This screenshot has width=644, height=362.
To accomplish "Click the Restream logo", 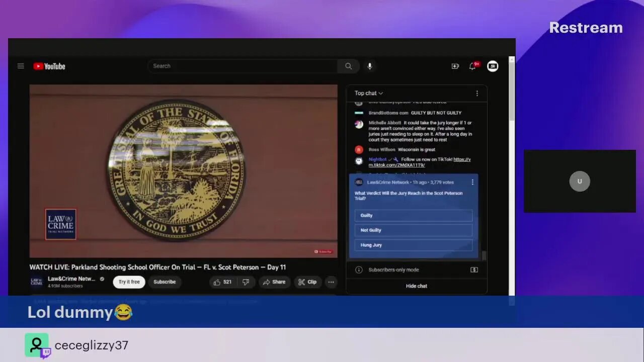I will pos(586,28).
